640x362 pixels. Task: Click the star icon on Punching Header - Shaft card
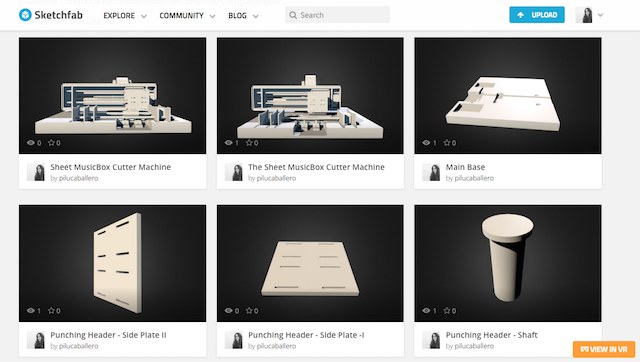[447, 310]
